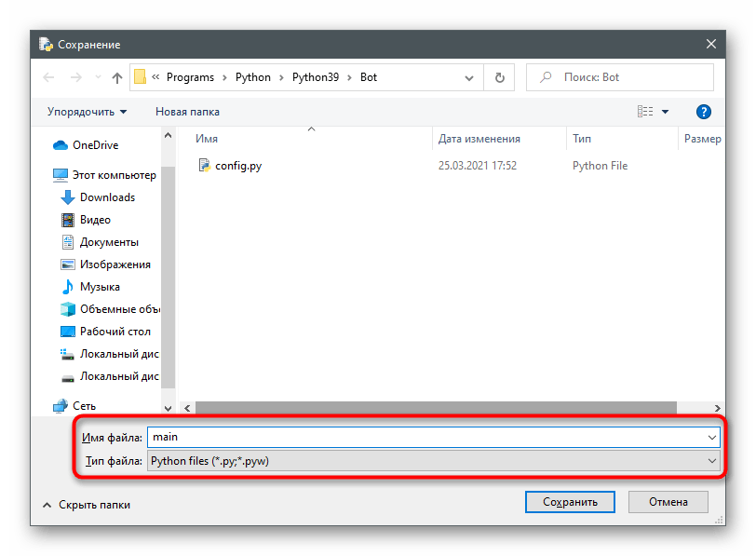Viewport: 756px width, 556px height.
Task: Click the change view layout icon
Action: pyautogui.click(x=645, y=112)
